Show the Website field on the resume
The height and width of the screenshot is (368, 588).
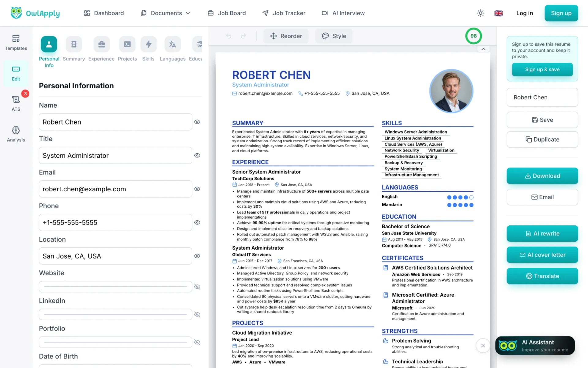point(197,287)
